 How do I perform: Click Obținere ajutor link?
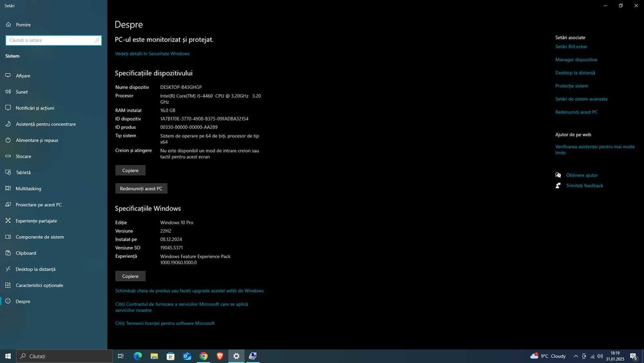click(582, 175)
